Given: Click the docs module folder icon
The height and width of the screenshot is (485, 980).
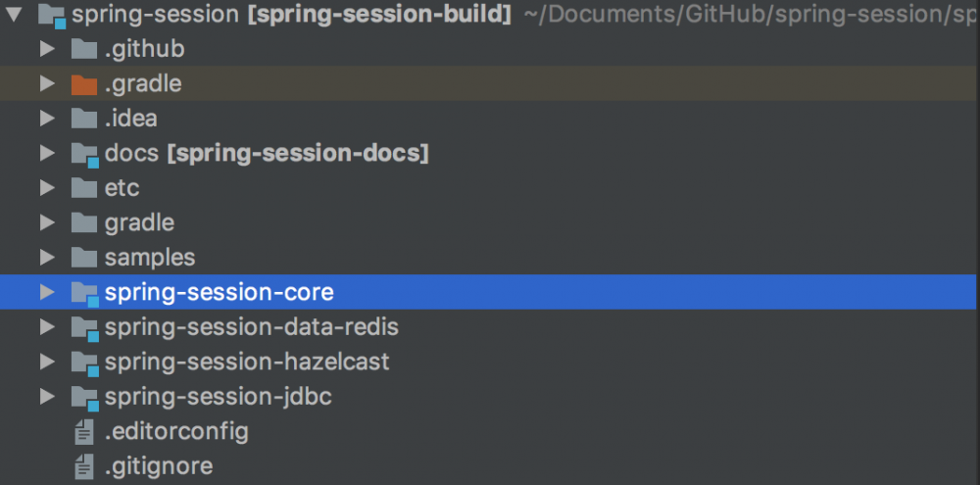Looking at the screenshot, I should 84,154.
